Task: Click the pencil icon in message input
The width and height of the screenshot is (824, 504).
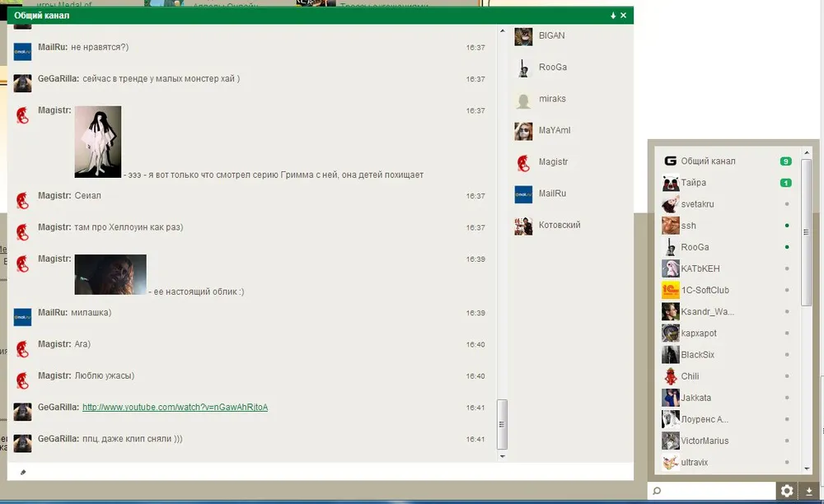Action: click(x=23, y=472)
